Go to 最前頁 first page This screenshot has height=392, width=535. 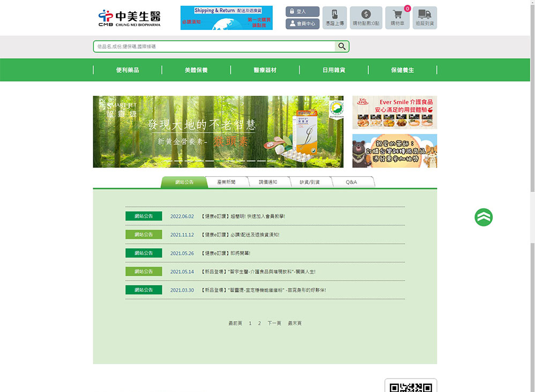[x=235, y=323]
